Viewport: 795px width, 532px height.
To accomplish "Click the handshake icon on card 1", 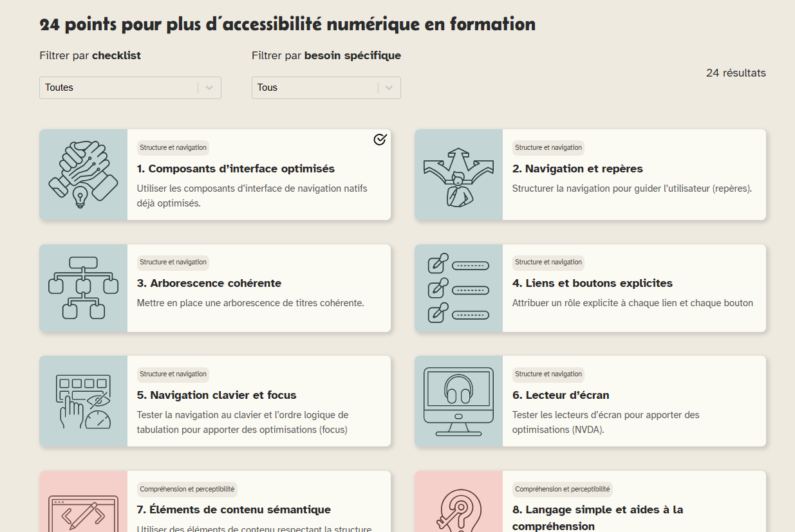I will point(83,174).
